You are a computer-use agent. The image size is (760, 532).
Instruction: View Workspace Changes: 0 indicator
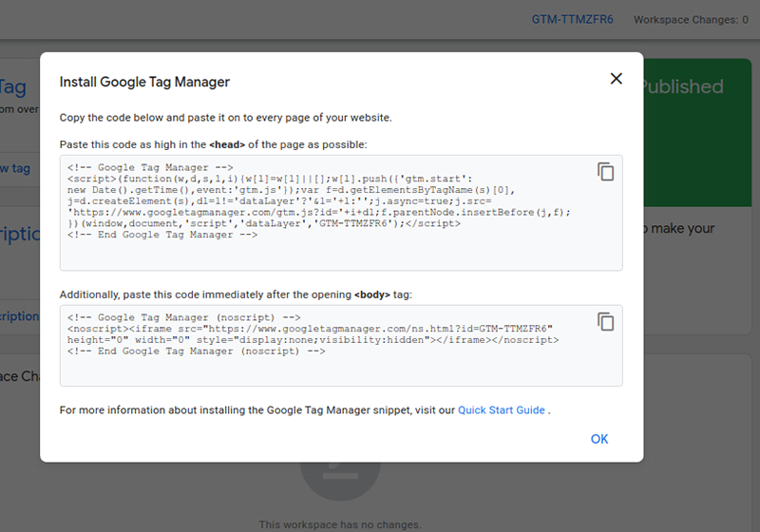tap(691, 20)
